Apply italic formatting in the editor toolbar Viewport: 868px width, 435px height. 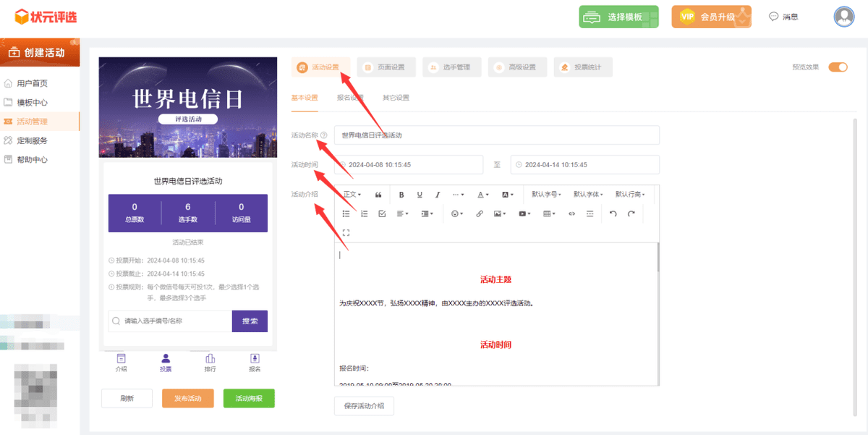[x=437, y=195]
